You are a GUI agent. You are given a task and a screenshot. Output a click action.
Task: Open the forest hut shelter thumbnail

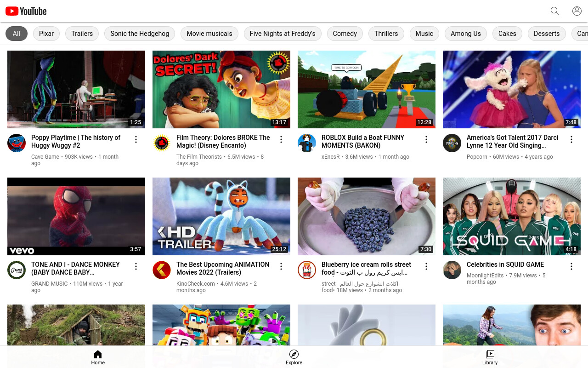pyautogui.click(x=76, y=325)
